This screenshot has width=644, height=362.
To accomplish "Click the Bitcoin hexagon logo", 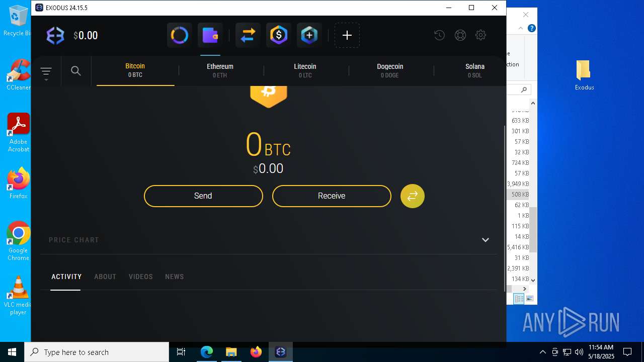I will click(269, 96).
